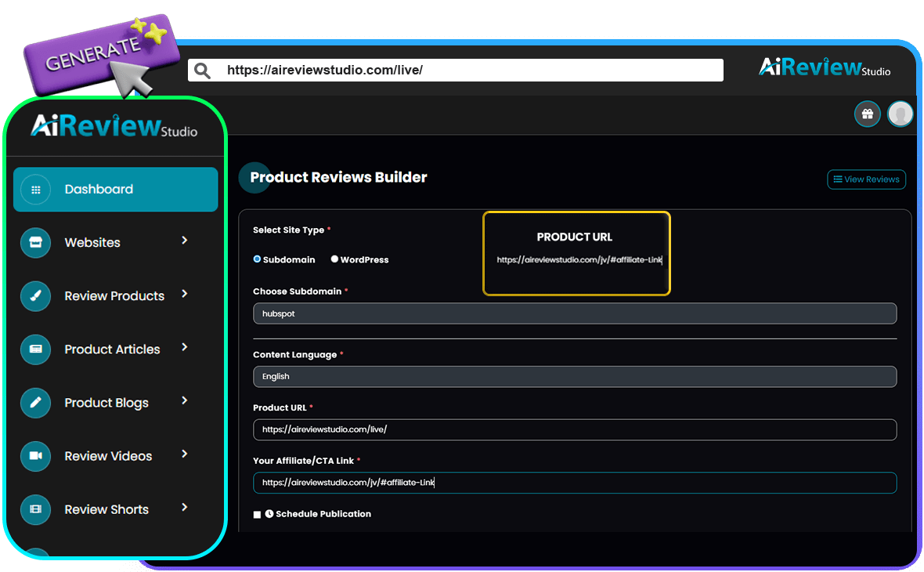This screenshot has width=924, height=572.
Task: Open the Websites section icon
Action: (x=34, y=243)
